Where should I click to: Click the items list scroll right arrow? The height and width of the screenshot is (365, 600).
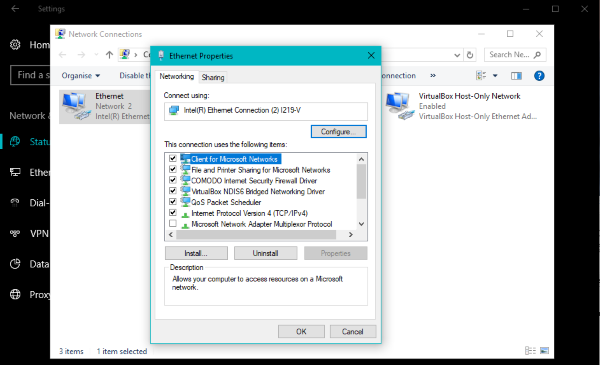(351, 235)
